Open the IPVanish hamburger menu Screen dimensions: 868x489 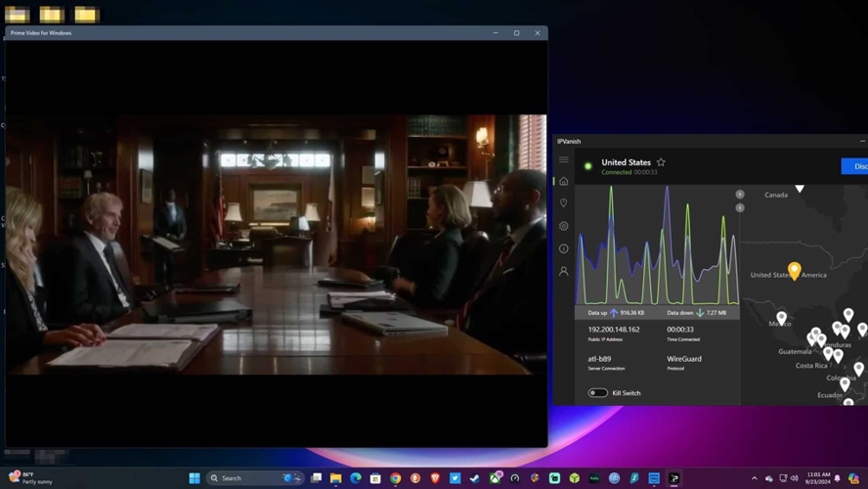564,159
